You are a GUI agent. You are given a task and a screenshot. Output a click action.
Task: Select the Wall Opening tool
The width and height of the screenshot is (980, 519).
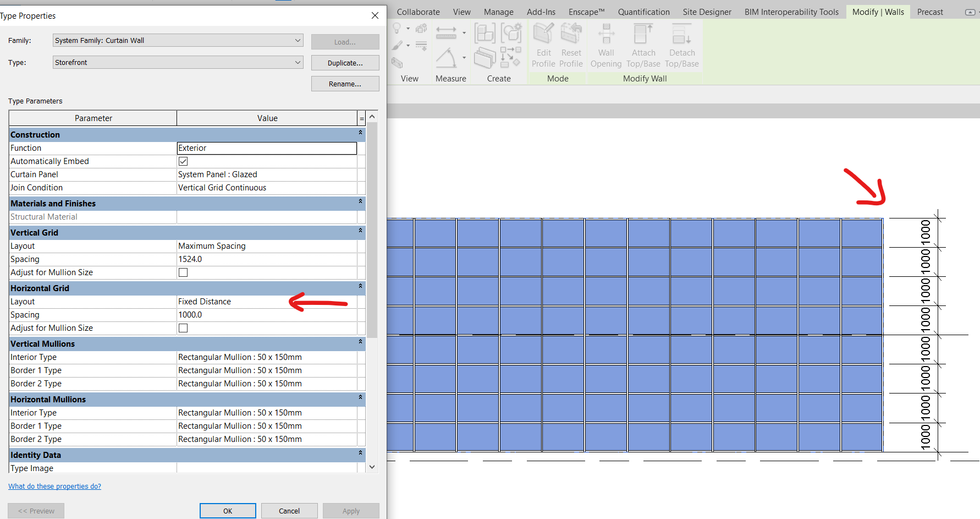[x=606, y=45]
